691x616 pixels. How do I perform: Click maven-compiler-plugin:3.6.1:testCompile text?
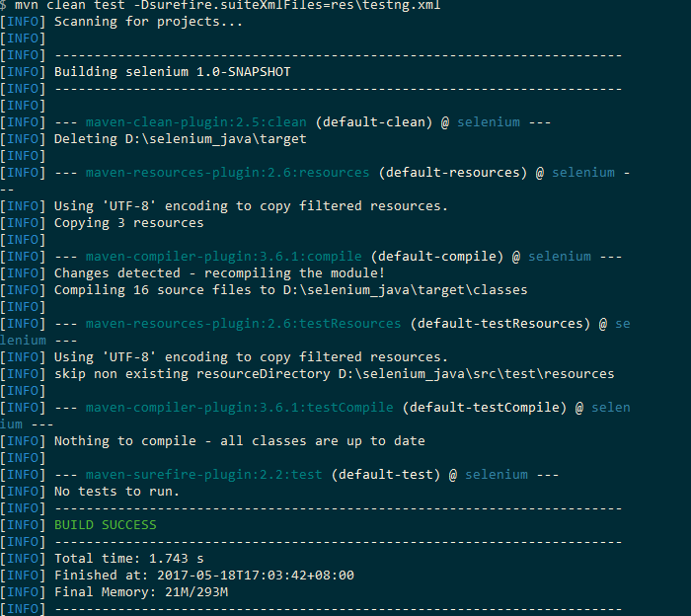tap(239, 407)
